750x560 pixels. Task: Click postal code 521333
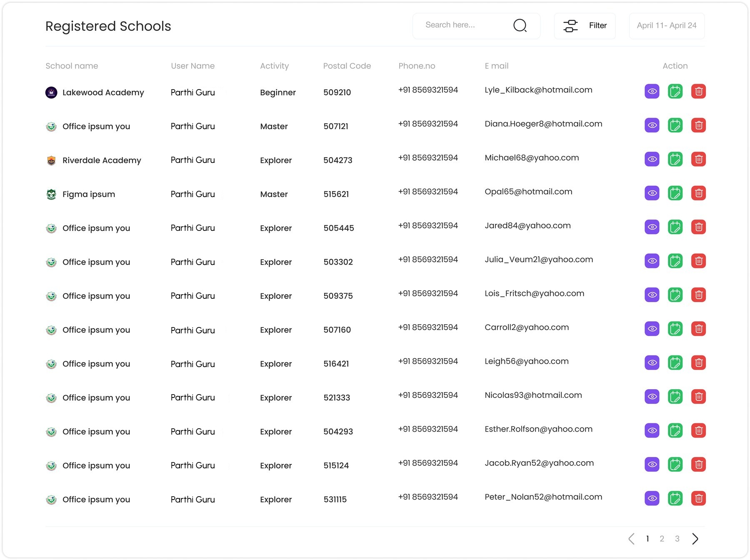(337, 398)
